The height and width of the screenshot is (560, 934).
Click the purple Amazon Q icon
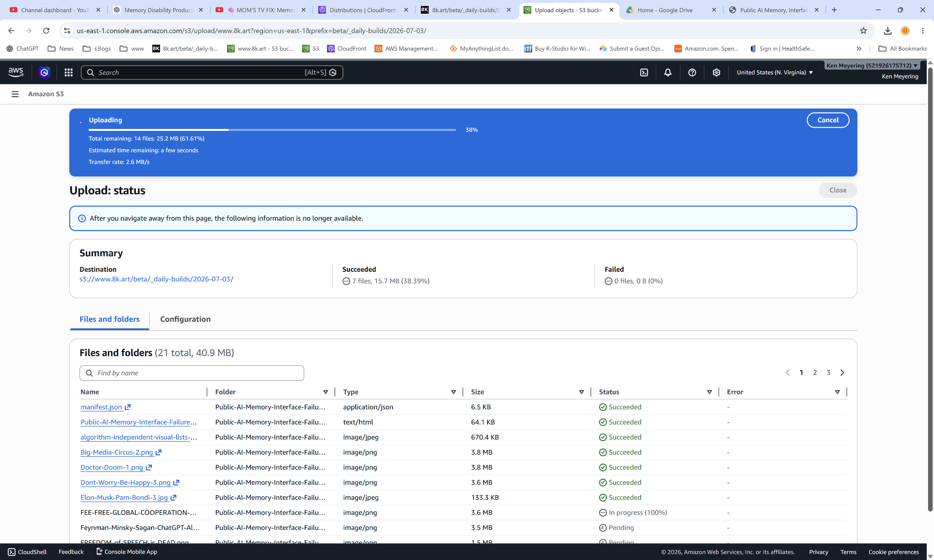(44, 73)
